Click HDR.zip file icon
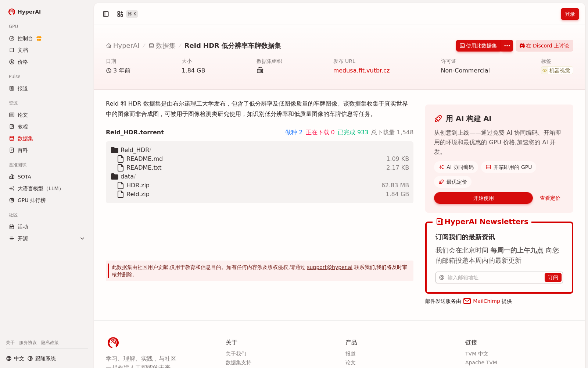Screen dimensions: 588x368 121,185
